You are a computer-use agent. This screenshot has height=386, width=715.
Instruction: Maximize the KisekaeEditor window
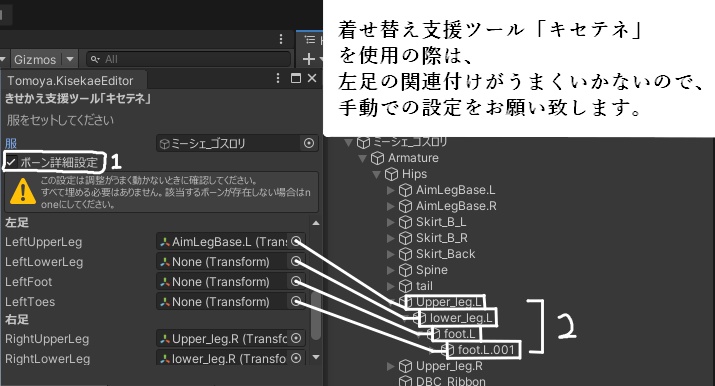click(x=295, y=78)
